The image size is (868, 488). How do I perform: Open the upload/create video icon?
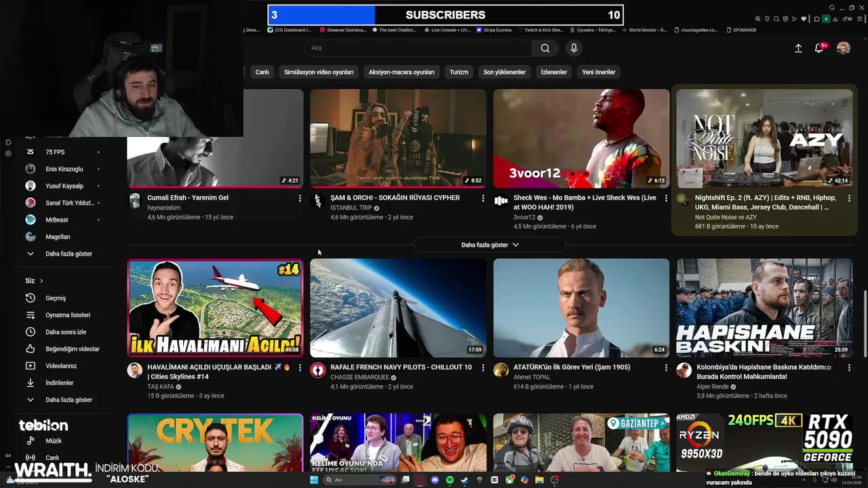click(798, 48)
